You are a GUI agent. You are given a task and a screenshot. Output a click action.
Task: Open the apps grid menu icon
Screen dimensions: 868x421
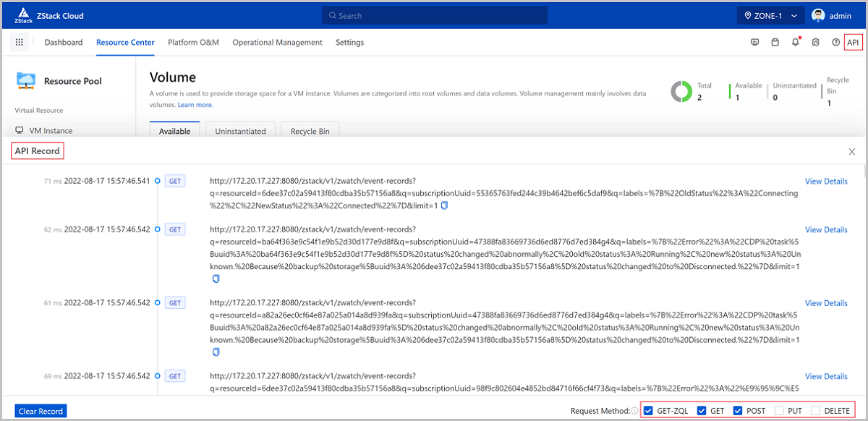[20, 43]
